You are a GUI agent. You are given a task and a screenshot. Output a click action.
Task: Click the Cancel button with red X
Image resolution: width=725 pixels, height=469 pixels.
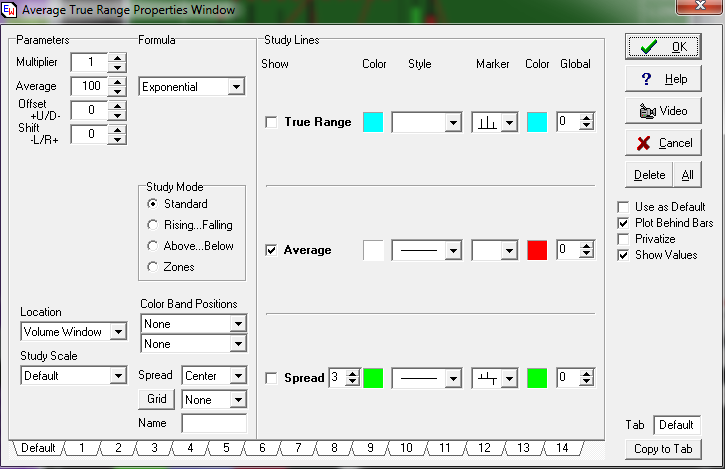[x=663, y=143]
